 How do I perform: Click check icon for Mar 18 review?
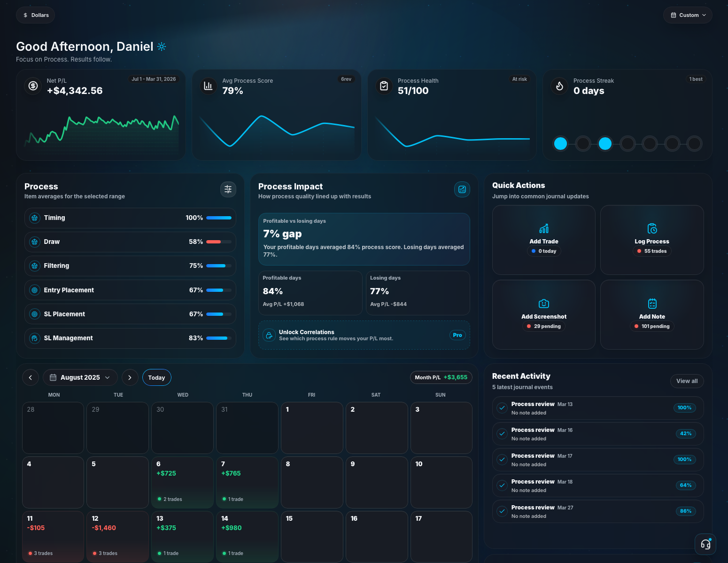point(502,485)
